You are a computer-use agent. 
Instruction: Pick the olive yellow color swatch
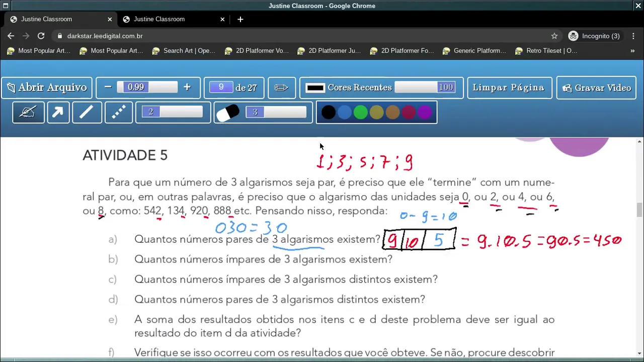376,113
